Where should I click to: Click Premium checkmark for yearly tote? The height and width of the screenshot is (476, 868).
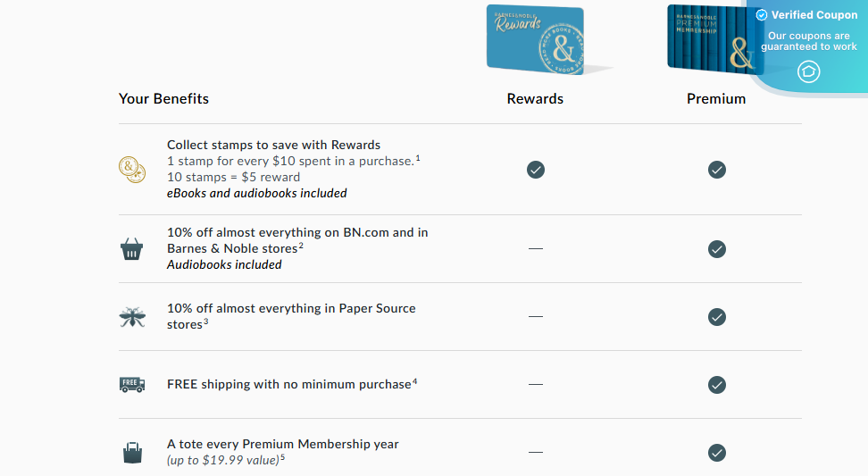tap(716, 453)
